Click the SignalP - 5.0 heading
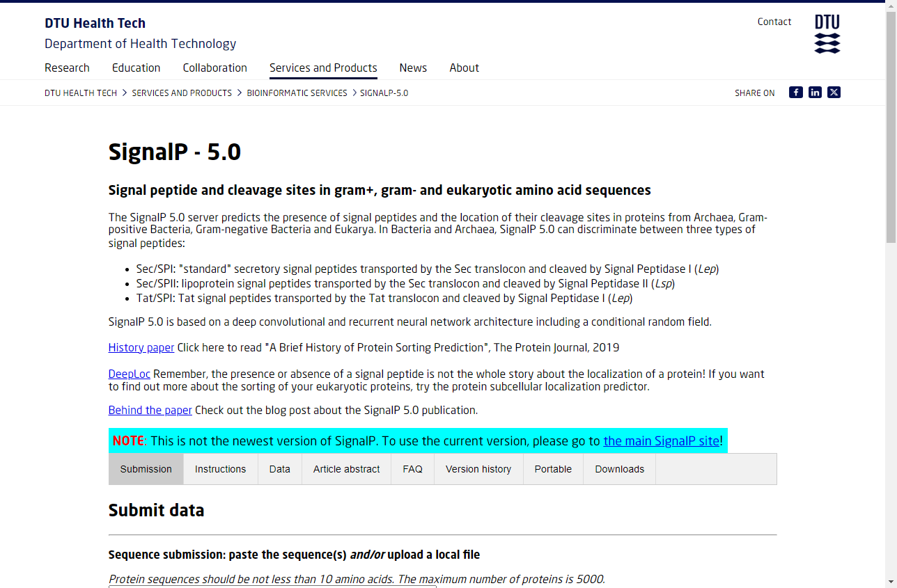897x588 pixels. (175, 152)
